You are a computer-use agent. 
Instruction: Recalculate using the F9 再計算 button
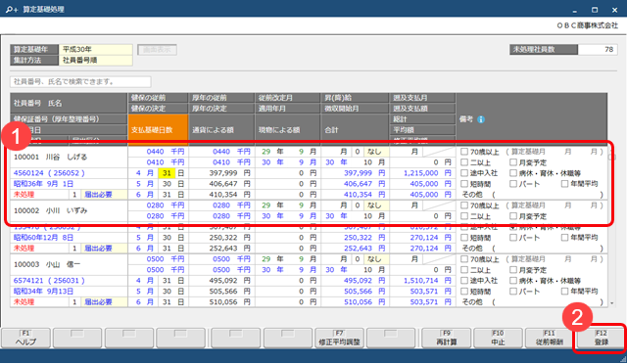pos(447,338)
